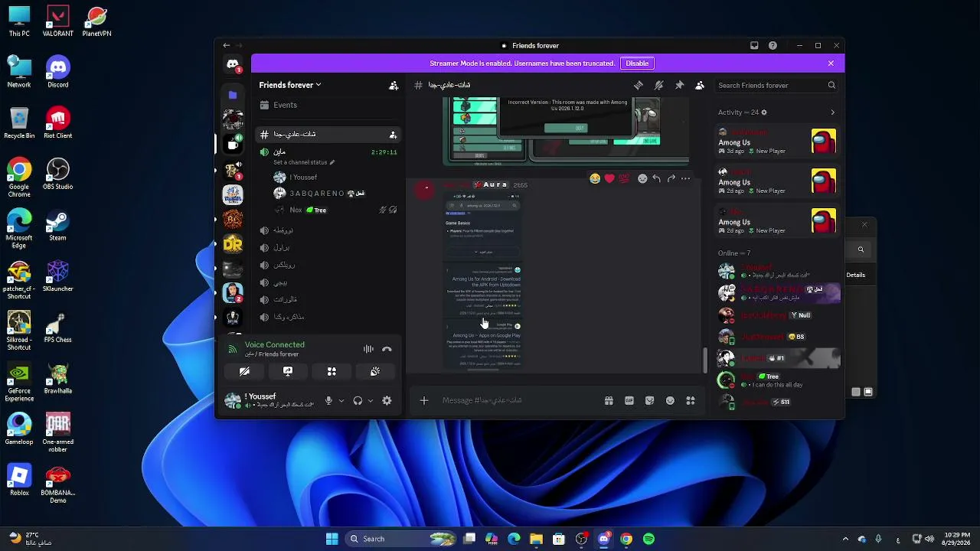Invite people via Friends forever header icon
The image size is (980, 551).
(394, 85)
